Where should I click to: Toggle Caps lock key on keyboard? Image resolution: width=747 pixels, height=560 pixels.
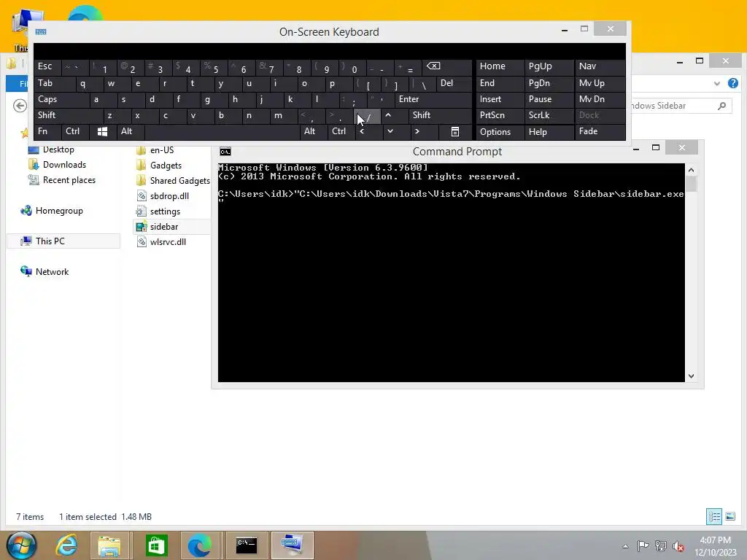pos(61,99)
